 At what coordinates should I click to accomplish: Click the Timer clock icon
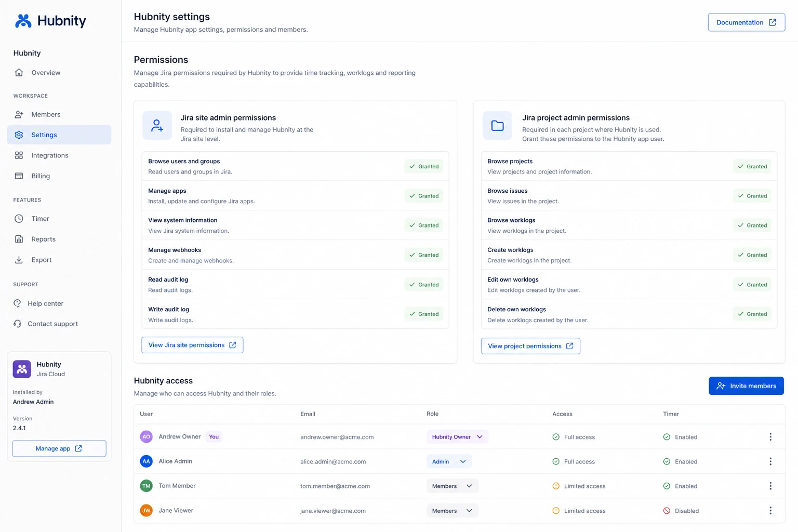coord(19,219)
